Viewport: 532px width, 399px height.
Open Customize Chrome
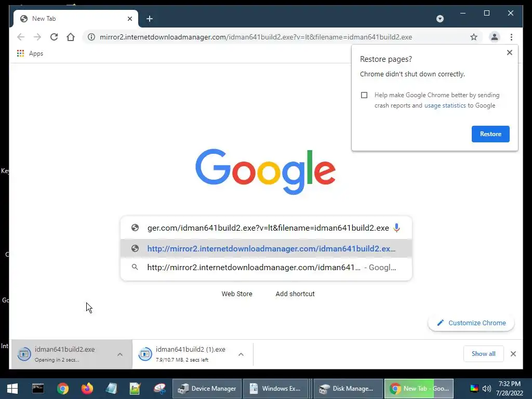click(x=471, y=323)
